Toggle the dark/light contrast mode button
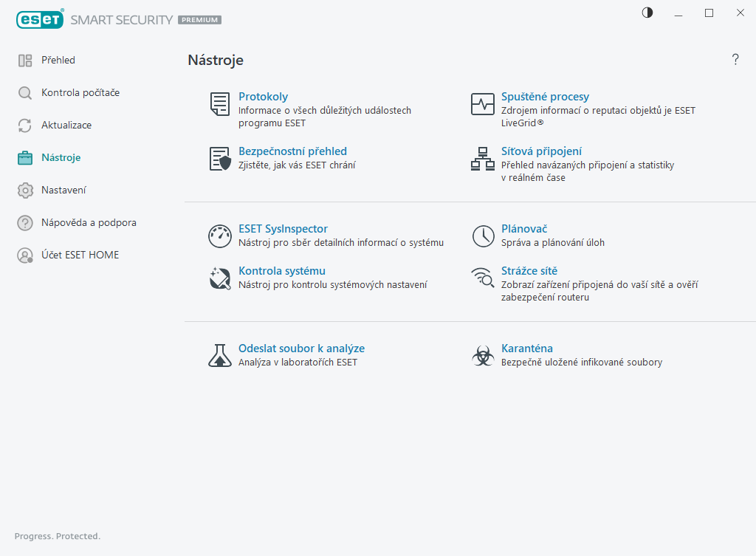 click(647, 13)
